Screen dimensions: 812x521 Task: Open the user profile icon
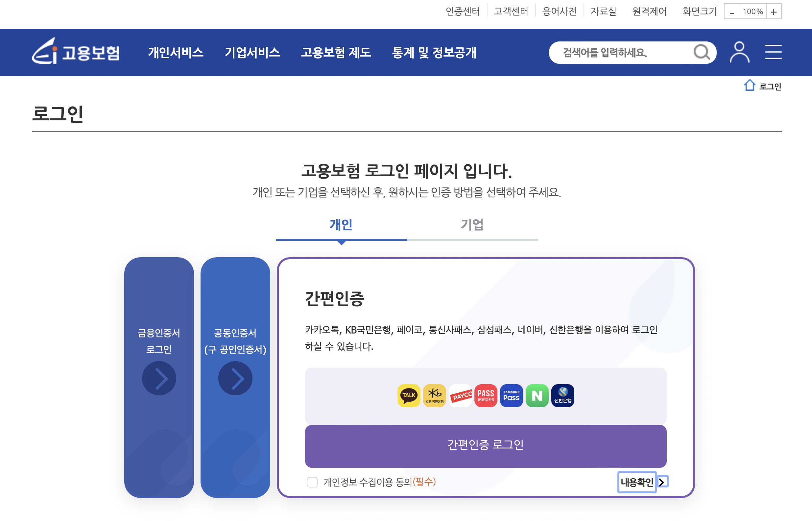[739, 52]
